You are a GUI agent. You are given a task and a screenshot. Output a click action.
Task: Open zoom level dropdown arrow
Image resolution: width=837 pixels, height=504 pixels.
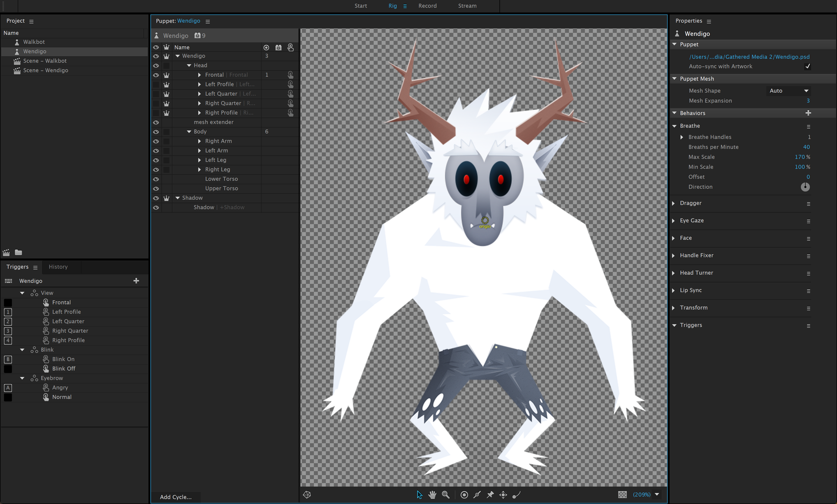657,494
